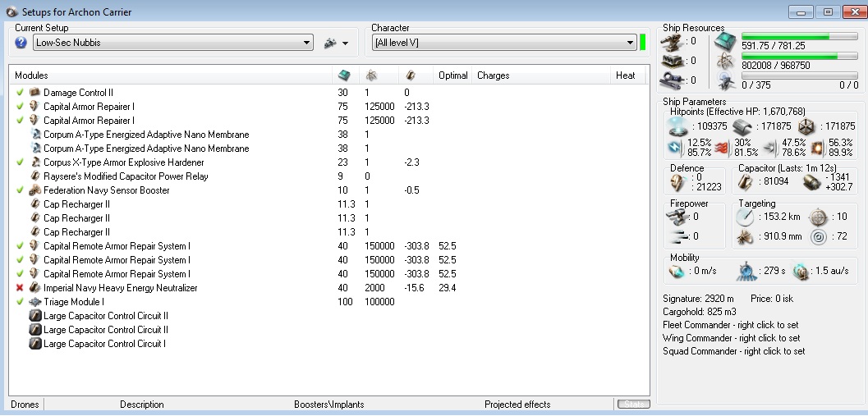
Task: Set the Wing Commander entry
Action: pyautogui.click(x=731, y=338)
